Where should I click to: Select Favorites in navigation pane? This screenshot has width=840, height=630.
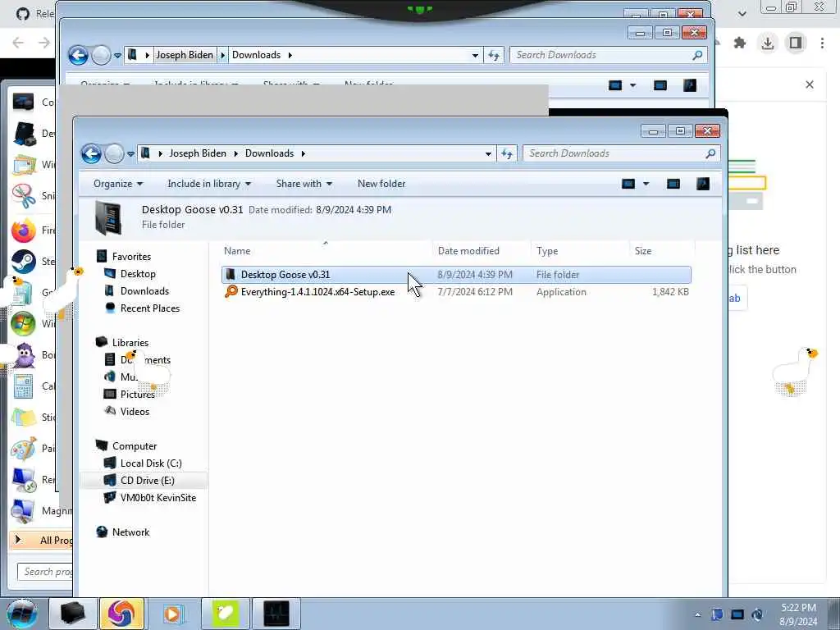pos(131,257)
